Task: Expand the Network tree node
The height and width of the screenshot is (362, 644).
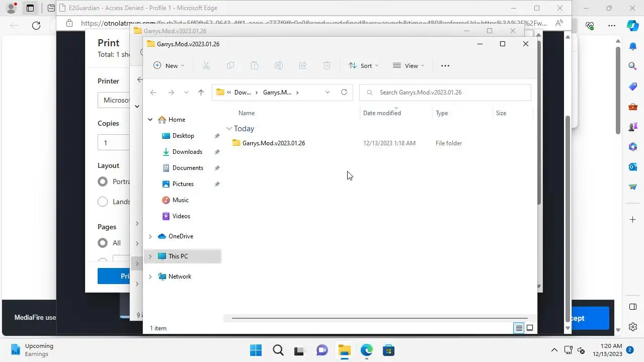Action: (x=150, y=277)
